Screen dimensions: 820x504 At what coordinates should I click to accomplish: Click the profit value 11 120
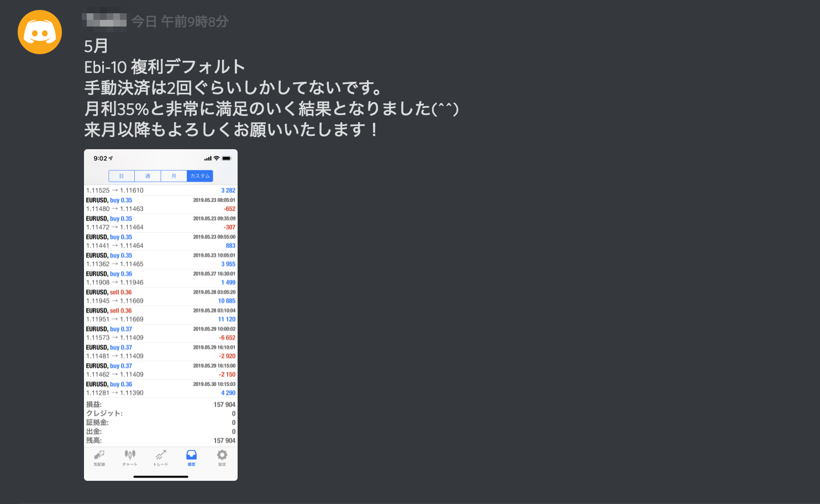(x=227, y=319)
